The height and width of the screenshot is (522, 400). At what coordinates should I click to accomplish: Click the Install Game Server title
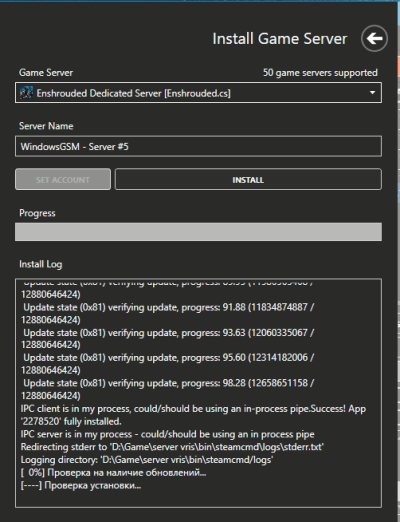click(280, 39)
